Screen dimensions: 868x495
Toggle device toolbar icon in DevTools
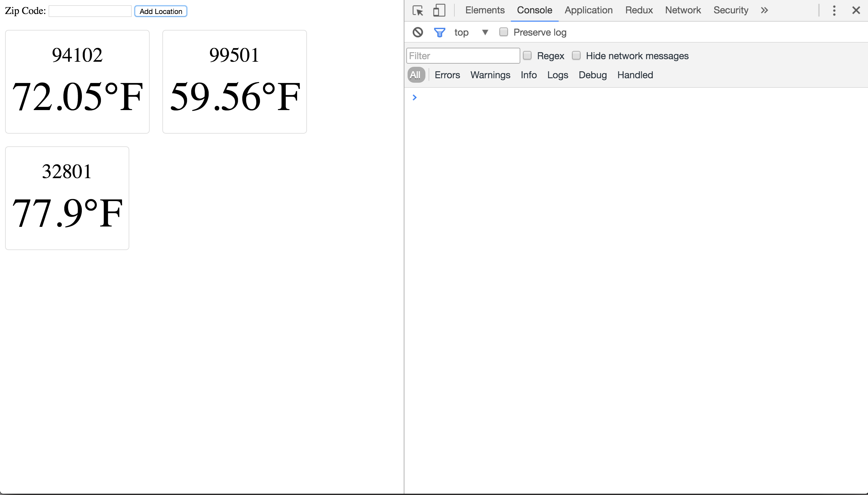point(439,10)
